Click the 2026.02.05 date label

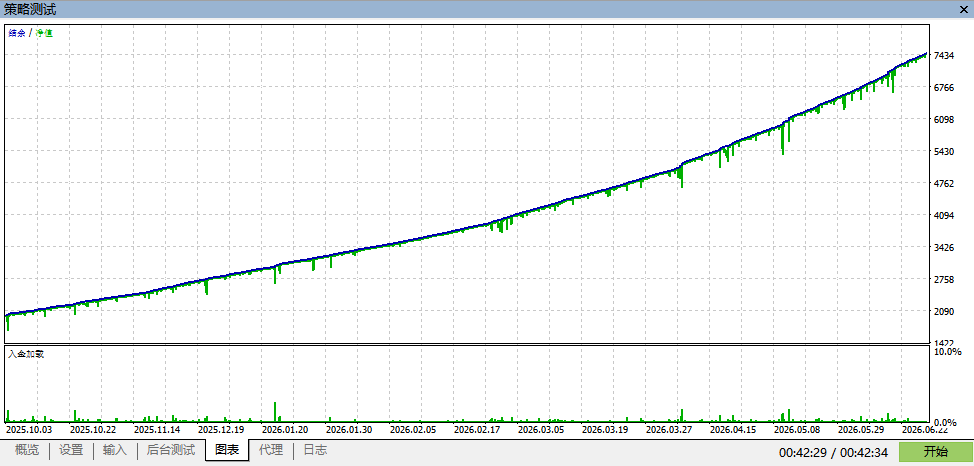pos(413,429)
